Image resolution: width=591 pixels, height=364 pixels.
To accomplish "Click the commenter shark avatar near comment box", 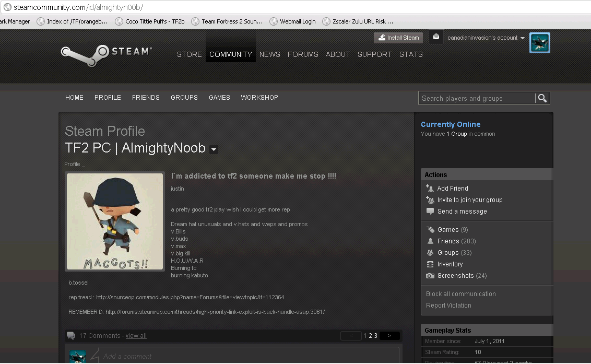I will [78, 357].
